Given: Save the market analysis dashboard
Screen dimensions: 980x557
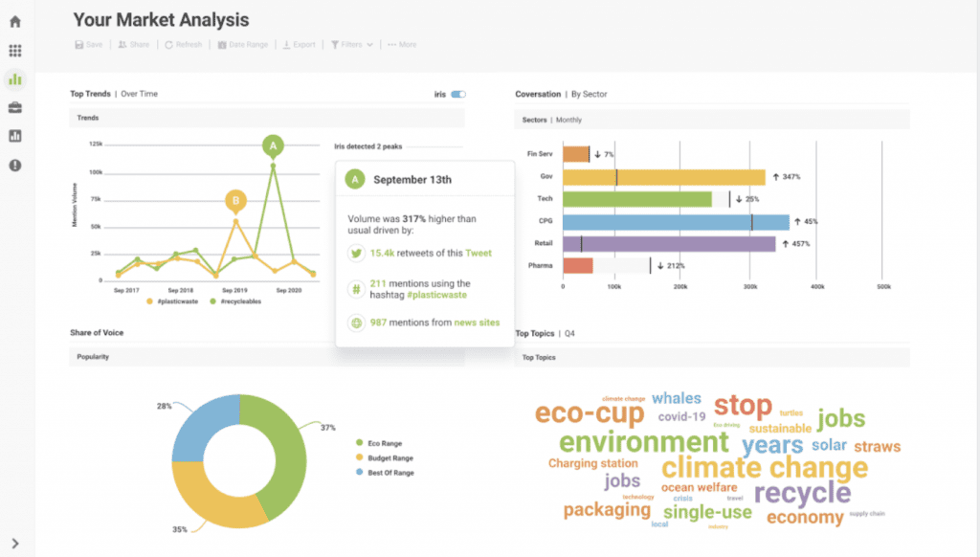Looking at the screenshot, I should click(88, 44).
